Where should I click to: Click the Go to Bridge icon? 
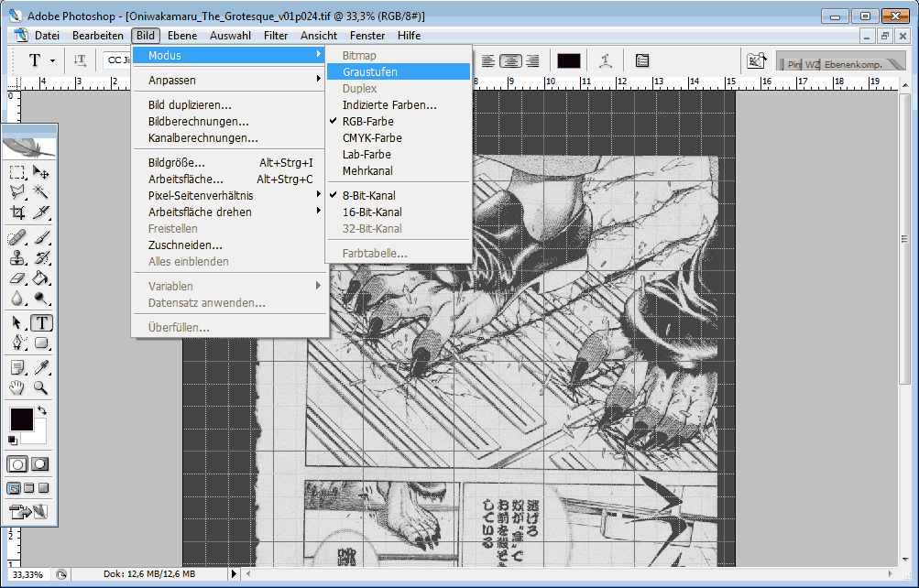(757, 60)
